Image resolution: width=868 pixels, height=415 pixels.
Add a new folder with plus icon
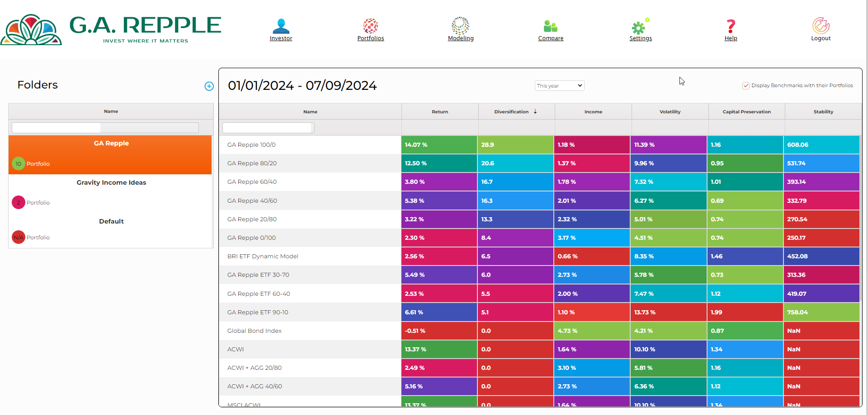(209, 86)
